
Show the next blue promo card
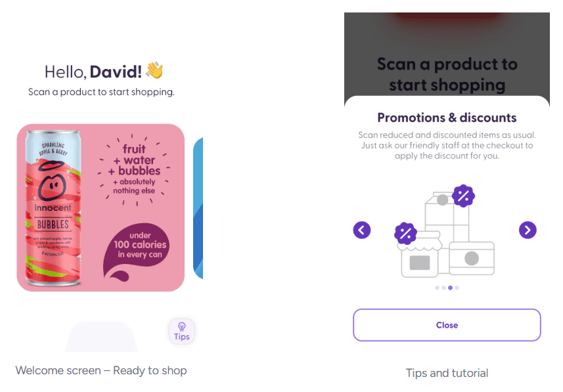point(198,208)
